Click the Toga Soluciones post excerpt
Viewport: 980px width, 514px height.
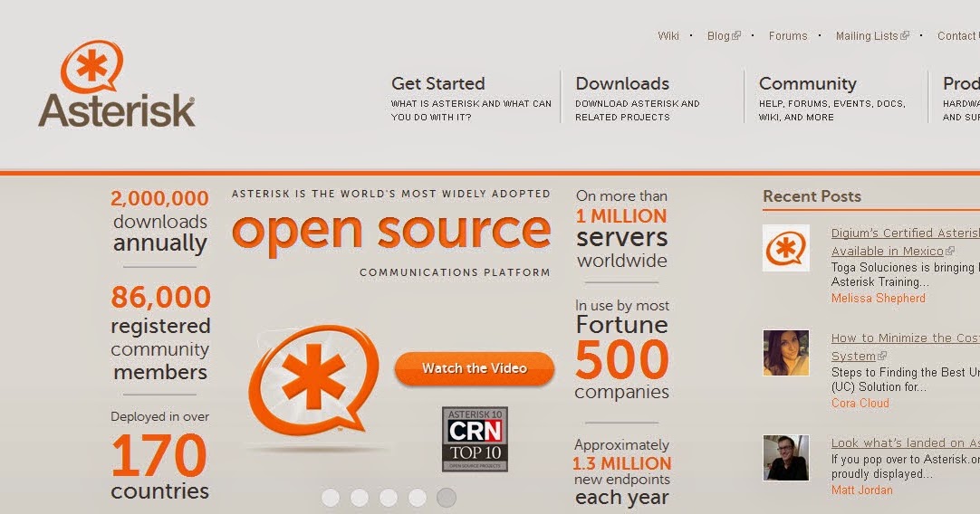[905, 275]
